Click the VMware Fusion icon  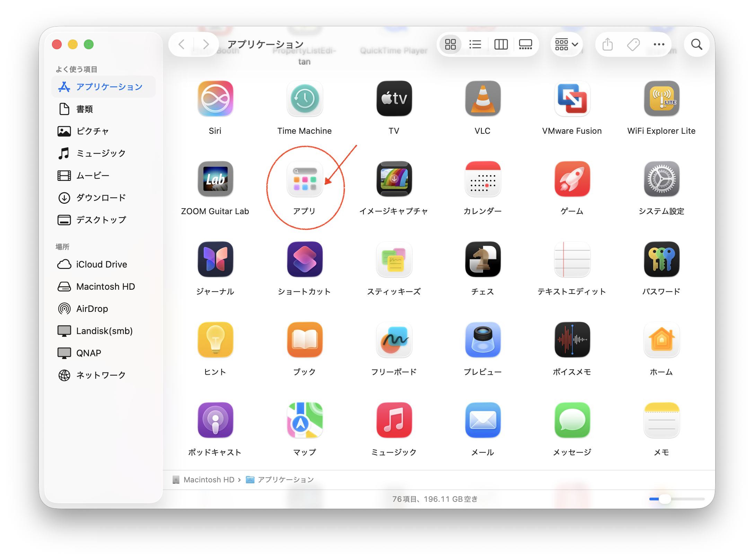(x=572, y=99)
